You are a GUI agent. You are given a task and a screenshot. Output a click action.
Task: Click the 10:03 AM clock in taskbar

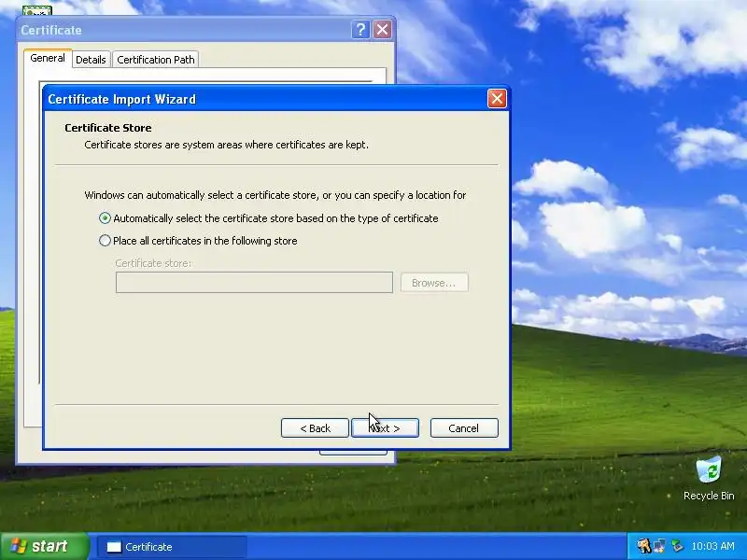click(712, 546)
